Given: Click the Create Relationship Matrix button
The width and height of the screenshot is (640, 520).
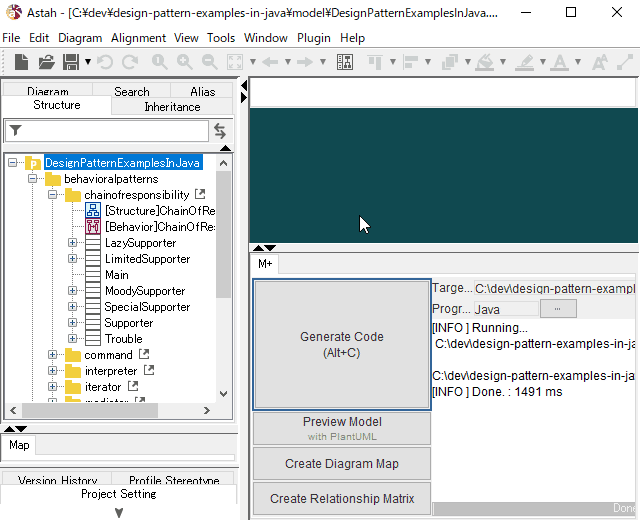Looking at the screenshot, I should pos(342,498).
